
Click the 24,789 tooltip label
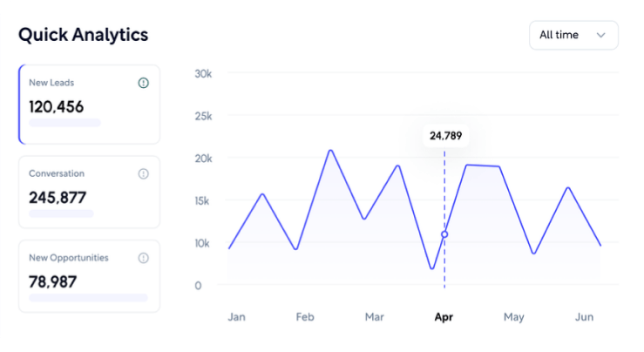pos(445,136)
